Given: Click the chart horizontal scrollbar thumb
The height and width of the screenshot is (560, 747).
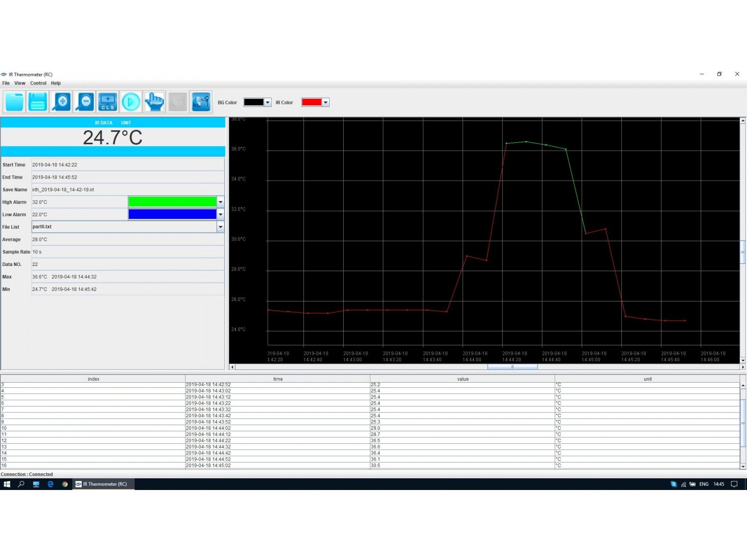Looking at the screenshot, I should tap(513, 367).
